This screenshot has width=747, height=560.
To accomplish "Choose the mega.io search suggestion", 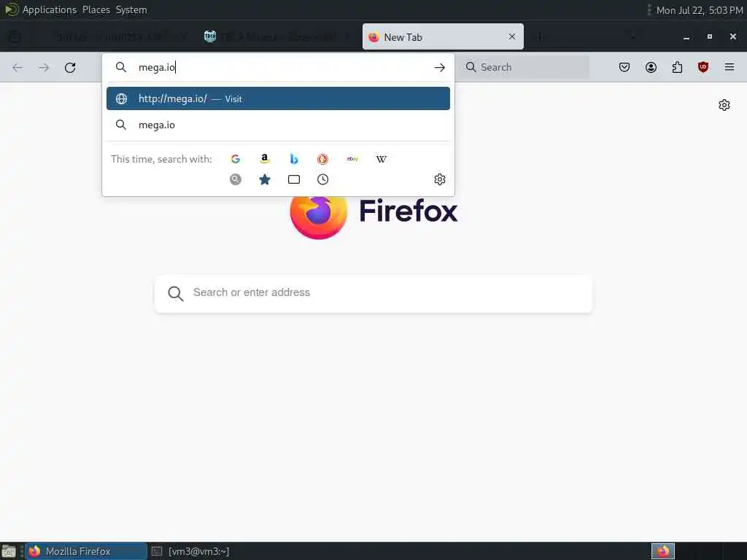I will pyautogui.click(x=278, y=125).
